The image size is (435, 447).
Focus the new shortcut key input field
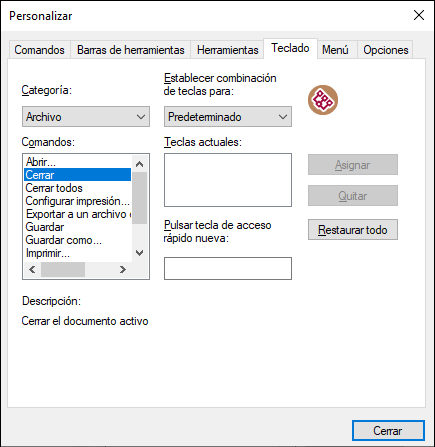point(228,268)
